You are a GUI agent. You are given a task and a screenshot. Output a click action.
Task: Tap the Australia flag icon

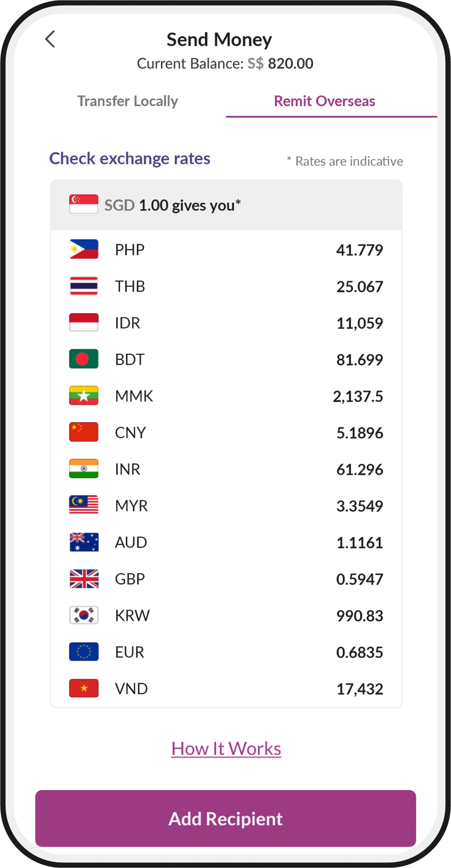pos(84,542)
